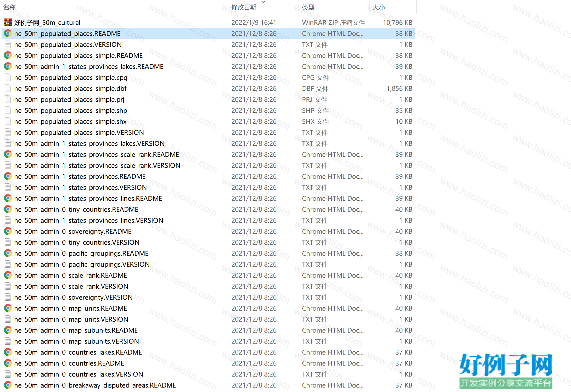
Task: Click Chrome icon of ne_50m_admin_0_map_units.README
Action: (8, 308)
